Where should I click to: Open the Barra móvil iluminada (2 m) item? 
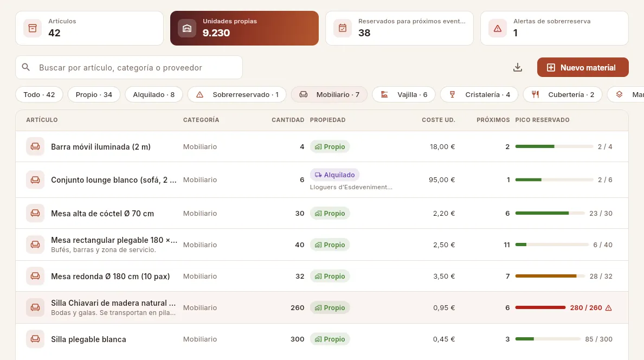coord(101,147)
